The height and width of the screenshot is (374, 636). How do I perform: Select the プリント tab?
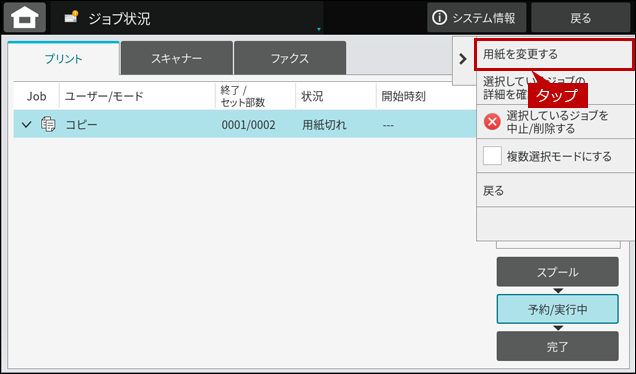click(x=64, y=58)
